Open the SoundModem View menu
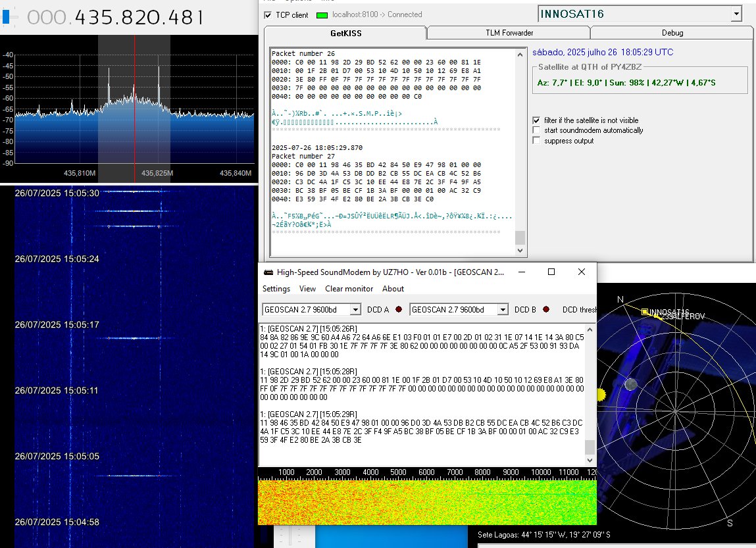The height and width of the screenshot is (548, 756). (x=307, y=289)
